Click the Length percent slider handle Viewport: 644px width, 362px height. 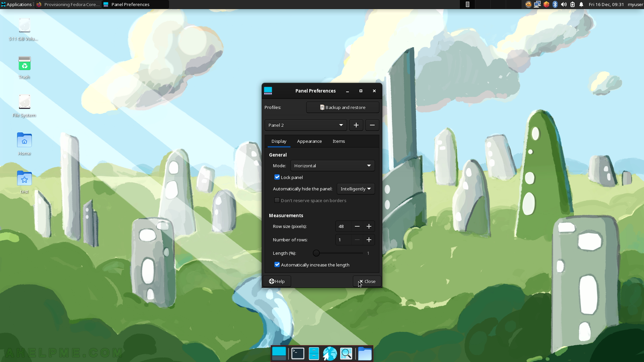316,253
